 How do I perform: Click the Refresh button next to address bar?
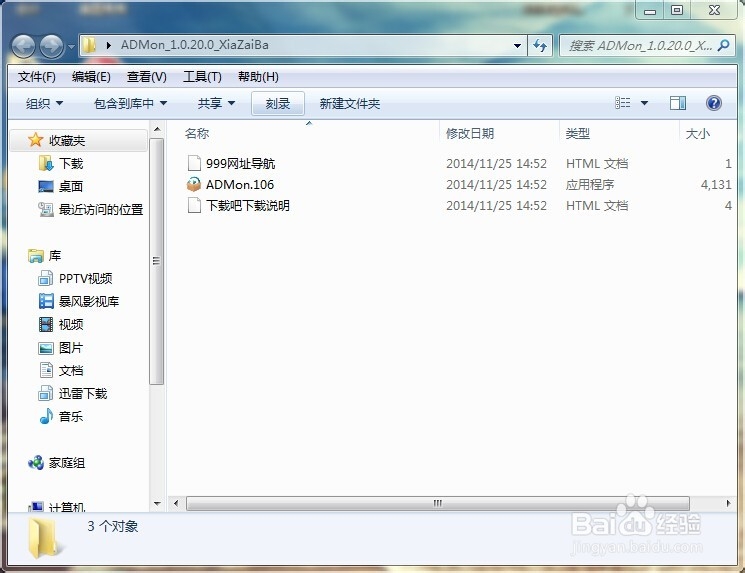click(x=540, y=46)
